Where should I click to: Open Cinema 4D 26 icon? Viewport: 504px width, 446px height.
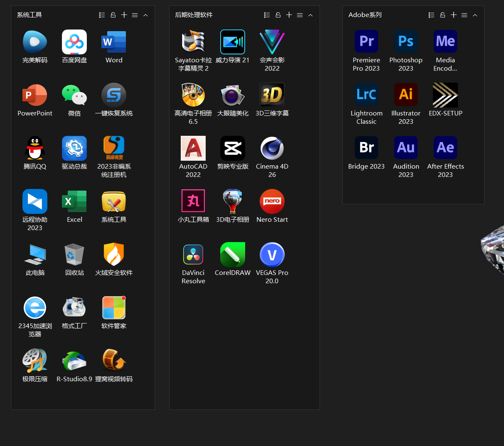click(272, 148)
